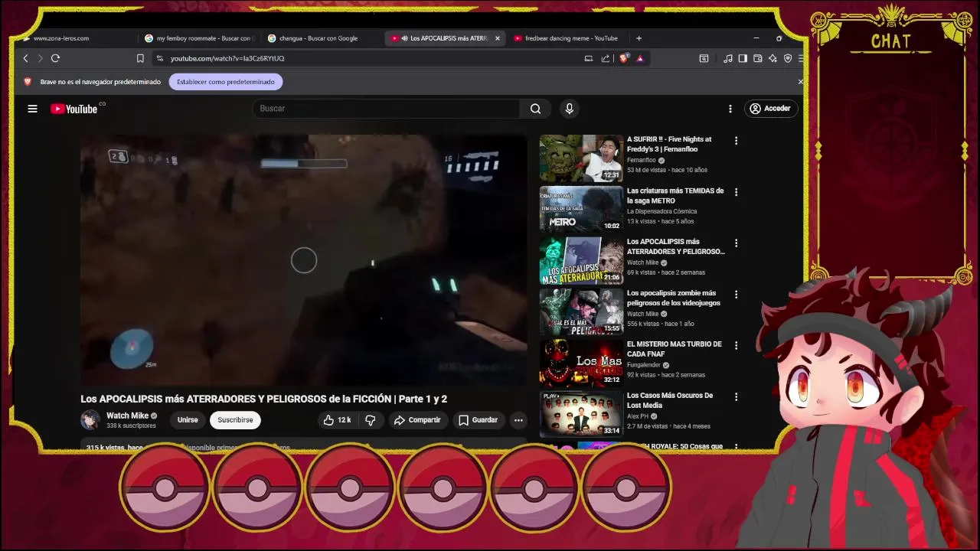
Task: Dismiss the default browser notification bar
Action: coord(800,82)
